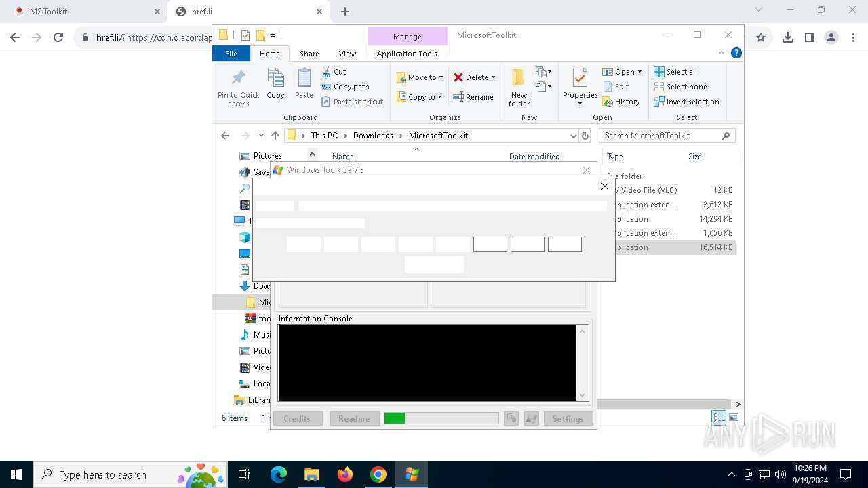Screen dimensions: 868x488
Task: Open Microsoft Edge from taskbar
Action: (279, 474)
